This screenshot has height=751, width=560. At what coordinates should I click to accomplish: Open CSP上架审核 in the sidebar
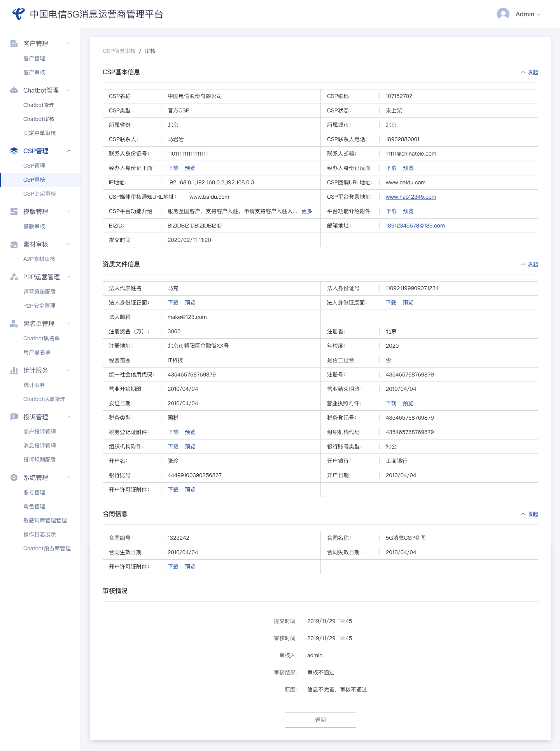click(x=40, y=194)
